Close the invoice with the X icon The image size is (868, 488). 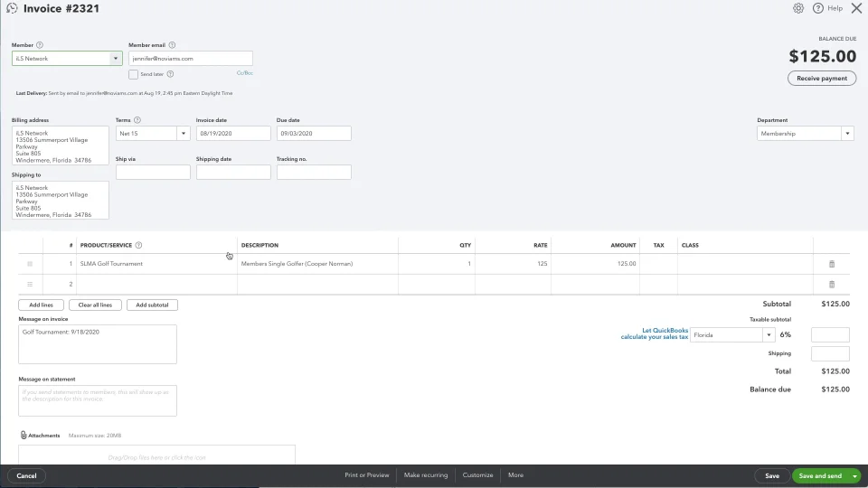click(x=856, y=8)
